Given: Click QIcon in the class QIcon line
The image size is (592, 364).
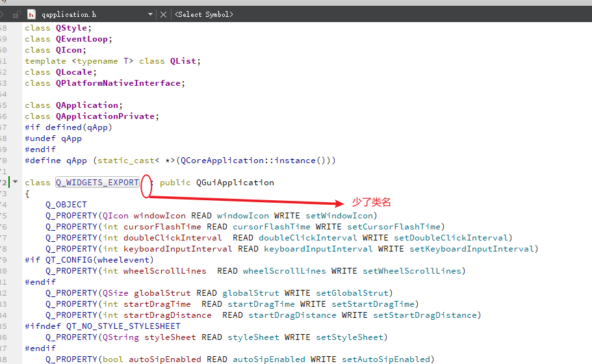Looking at the screenshot, I should (69, 50).
